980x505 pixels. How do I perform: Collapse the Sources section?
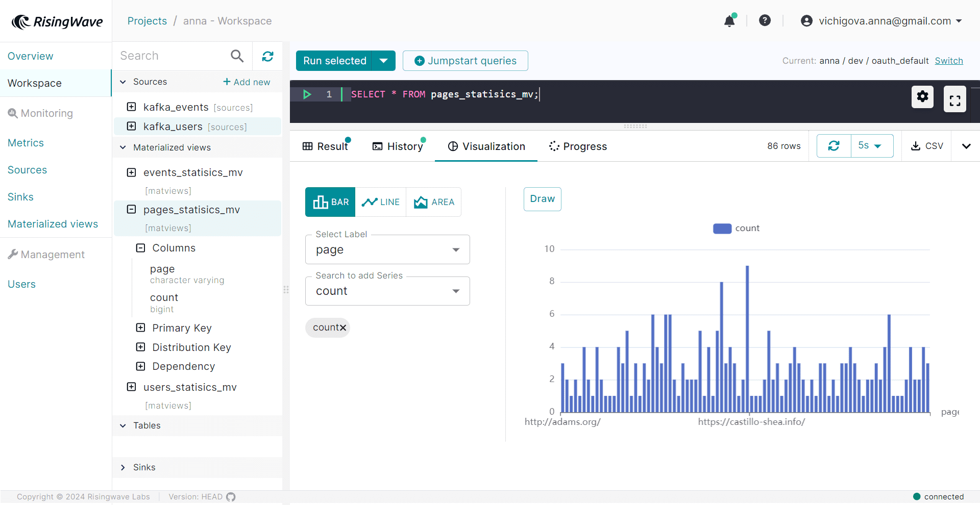(123, 82)
